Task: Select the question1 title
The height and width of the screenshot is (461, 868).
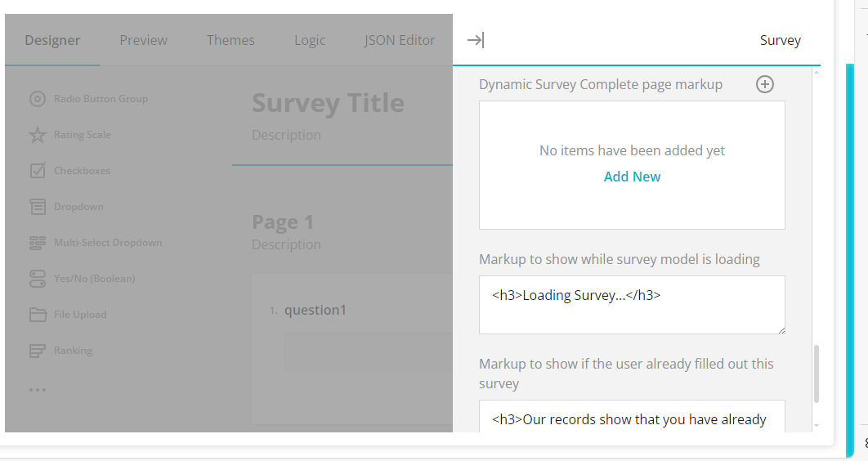Action: point(315,310)
